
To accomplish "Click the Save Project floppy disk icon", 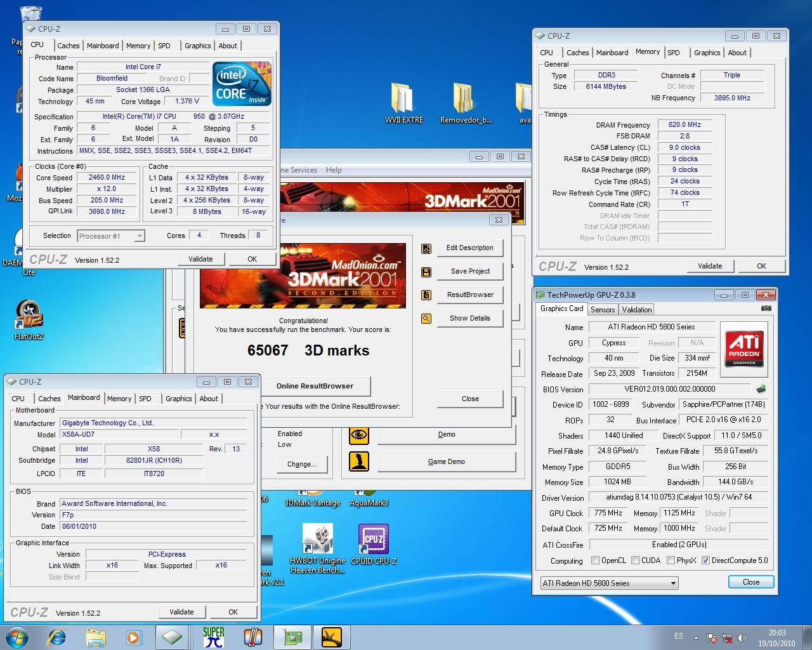I will point(426,272).
